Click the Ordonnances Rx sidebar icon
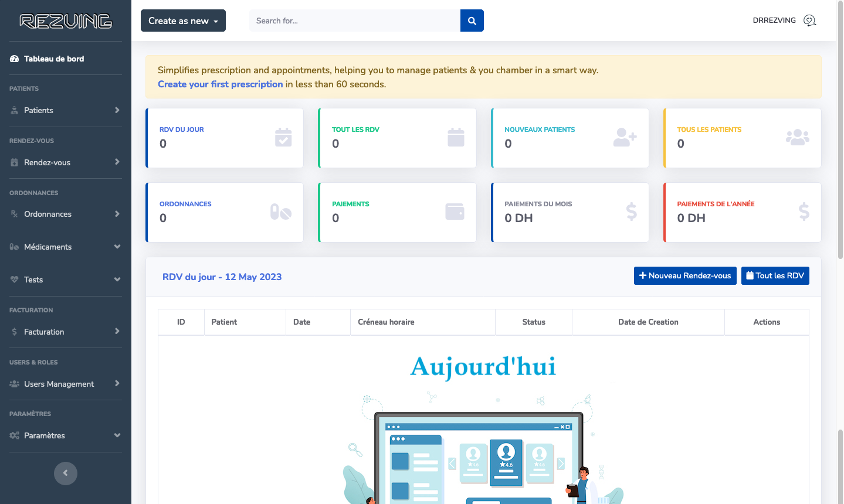The image size is (844, 504). [x=14, y=214]
